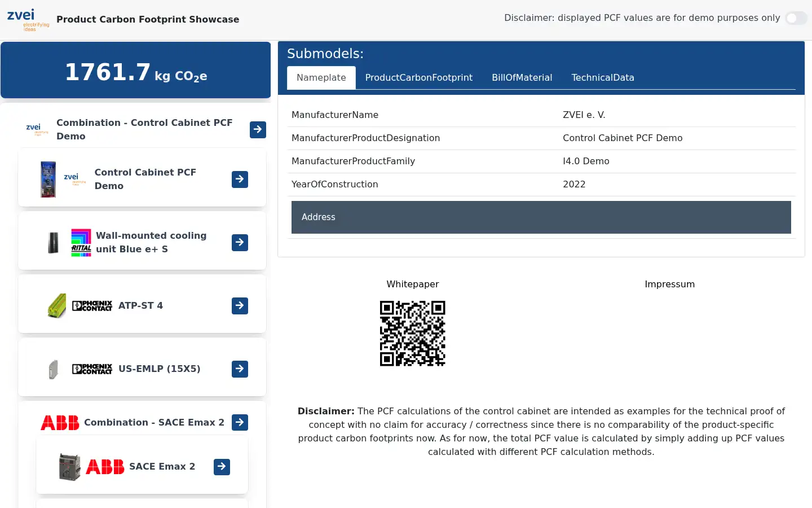Click the 1761.7 kg CO2e total

pos(136,73)
